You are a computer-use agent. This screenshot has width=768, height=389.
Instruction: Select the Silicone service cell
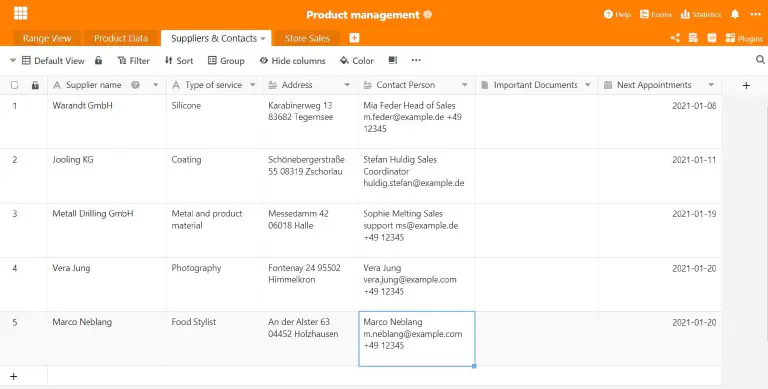click(x=215, y=122)
